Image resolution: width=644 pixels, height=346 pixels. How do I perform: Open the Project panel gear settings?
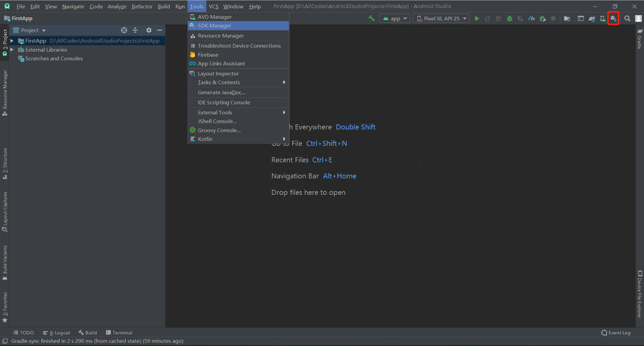click(149, 30)
